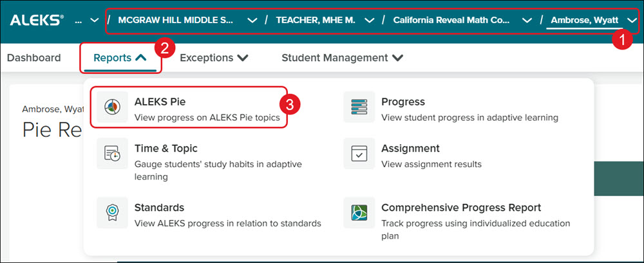Go to the Dashboard tab
This screenshot has height=263, width=644.
pos(33,58)
